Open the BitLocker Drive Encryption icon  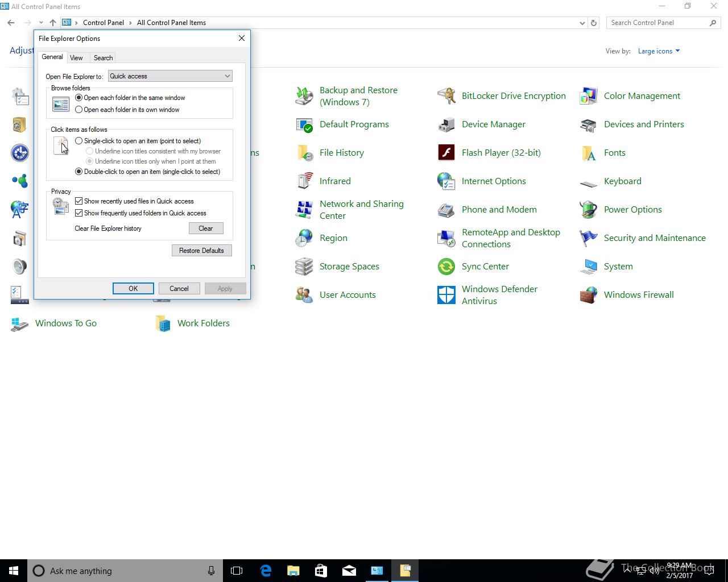point(446,96)
